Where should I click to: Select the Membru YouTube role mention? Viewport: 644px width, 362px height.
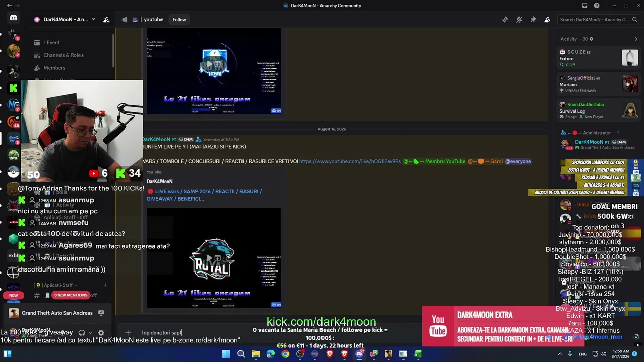[x=434, y=161]
